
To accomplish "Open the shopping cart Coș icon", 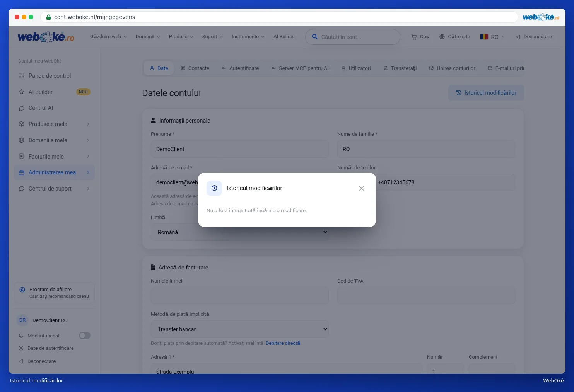I will (414, 37).
